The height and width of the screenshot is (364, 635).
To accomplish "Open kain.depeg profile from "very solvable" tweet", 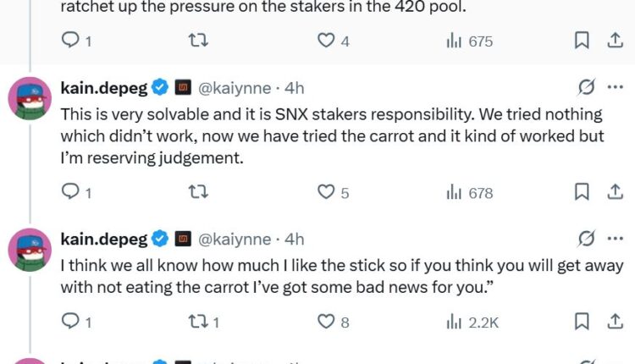I will [x=103, y=87].
